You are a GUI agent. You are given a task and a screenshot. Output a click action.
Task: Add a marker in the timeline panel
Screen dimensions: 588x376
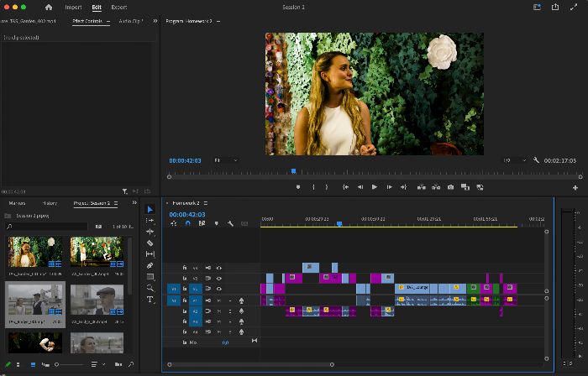coord(217,223)
